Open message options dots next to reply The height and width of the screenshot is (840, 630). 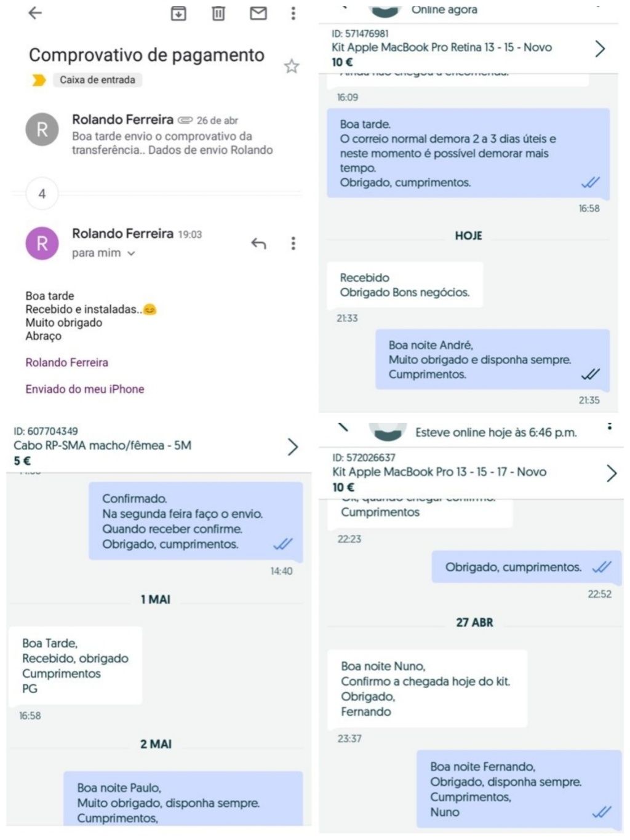(x=293, y=244)
